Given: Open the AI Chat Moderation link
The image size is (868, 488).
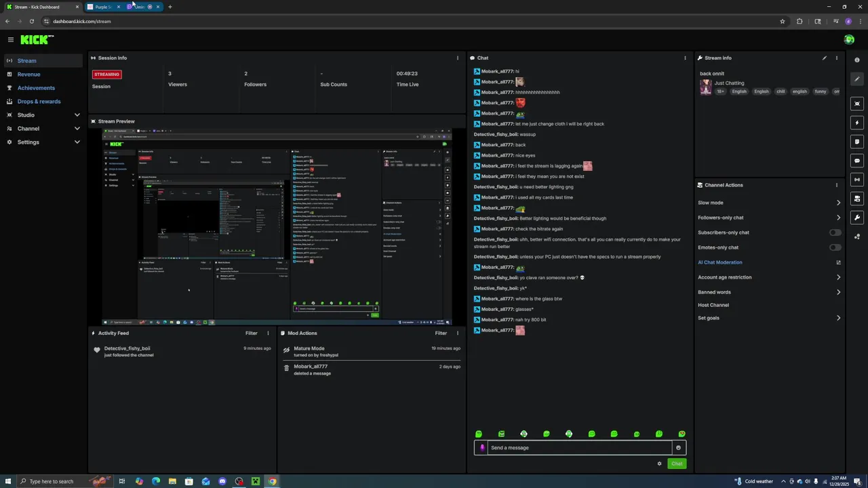Looking at the screenshot, I should pyautogui.click(x=720, y=262).
